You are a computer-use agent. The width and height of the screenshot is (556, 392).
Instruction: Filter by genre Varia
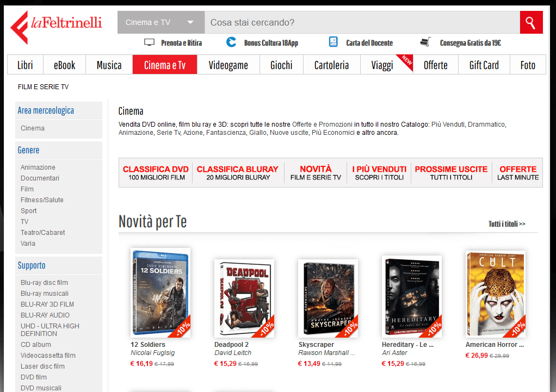tap(28, 244)
